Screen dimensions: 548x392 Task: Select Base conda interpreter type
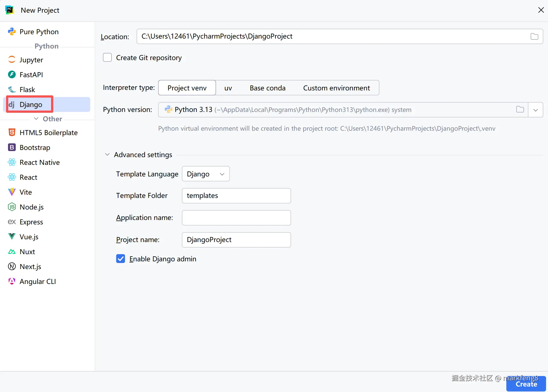pos(267,88)
